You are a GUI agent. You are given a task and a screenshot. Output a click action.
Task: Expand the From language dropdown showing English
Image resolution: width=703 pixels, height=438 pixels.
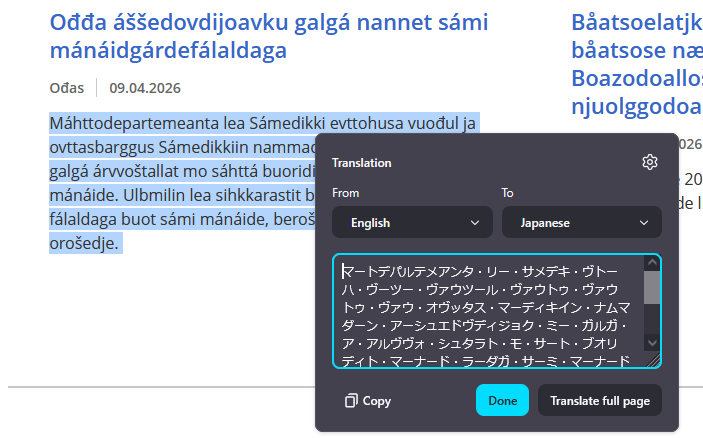(413, 223)
